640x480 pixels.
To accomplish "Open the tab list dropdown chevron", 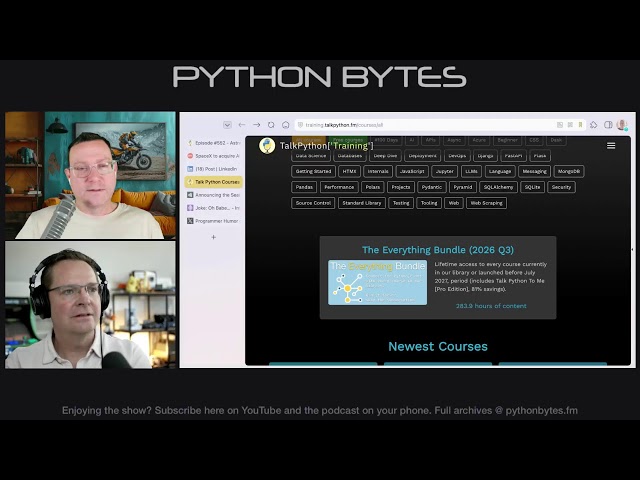I will point(227,125).
